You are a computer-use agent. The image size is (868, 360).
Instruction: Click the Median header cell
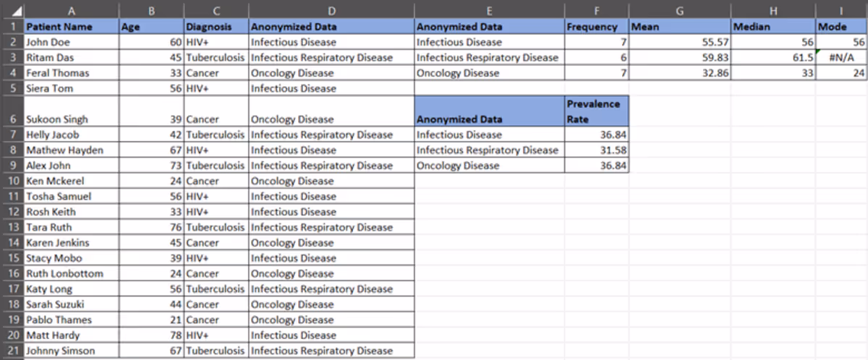coord(773,27)
